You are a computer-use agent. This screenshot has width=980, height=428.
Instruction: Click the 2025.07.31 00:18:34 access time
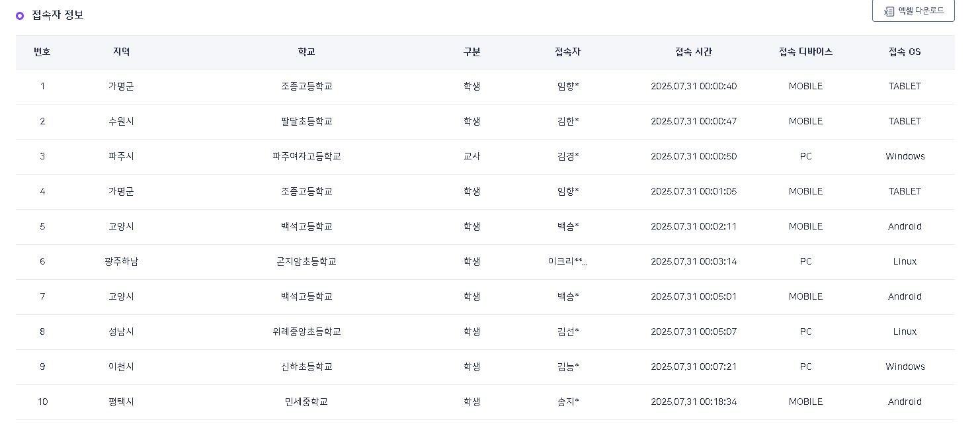694,402
